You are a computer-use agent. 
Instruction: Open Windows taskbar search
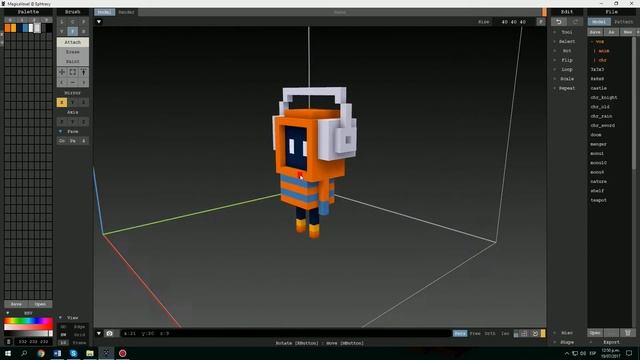[24, 353]
